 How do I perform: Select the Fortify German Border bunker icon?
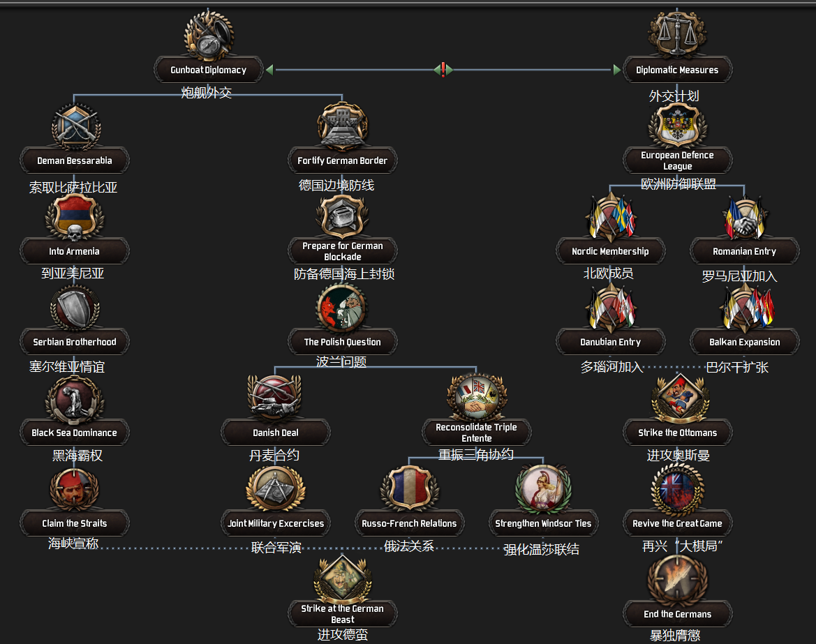click(x=343, y=127)
